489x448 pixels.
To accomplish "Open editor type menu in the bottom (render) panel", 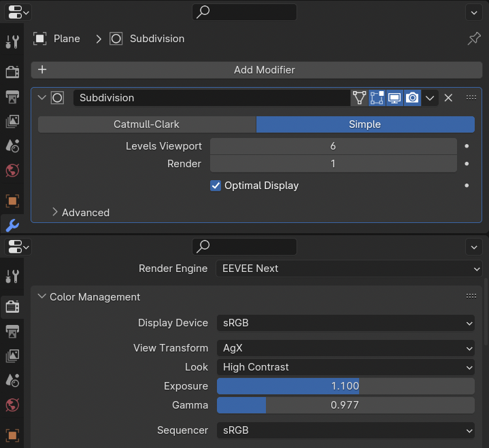I will 18,247.
